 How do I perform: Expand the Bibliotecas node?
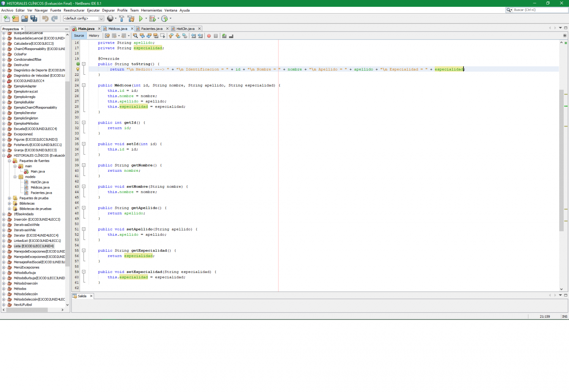coord(9,204)
